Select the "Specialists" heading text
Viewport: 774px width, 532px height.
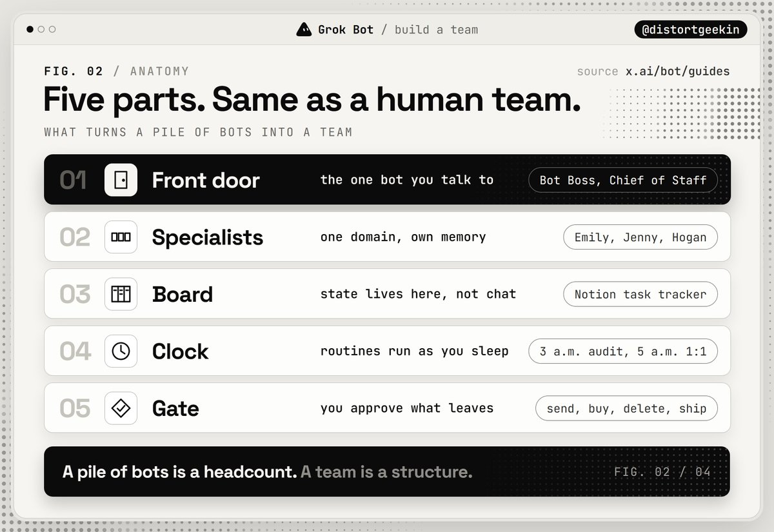coord(208,238)
